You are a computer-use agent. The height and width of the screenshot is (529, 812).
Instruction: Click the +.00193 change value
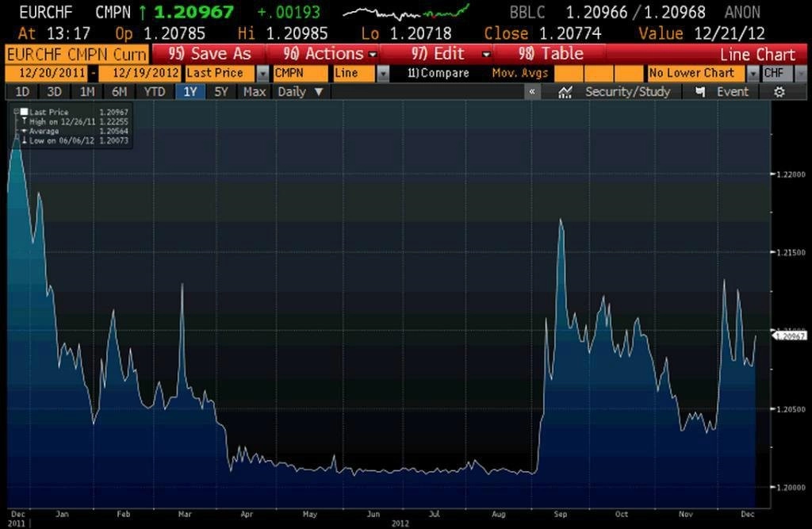point(289,12)
